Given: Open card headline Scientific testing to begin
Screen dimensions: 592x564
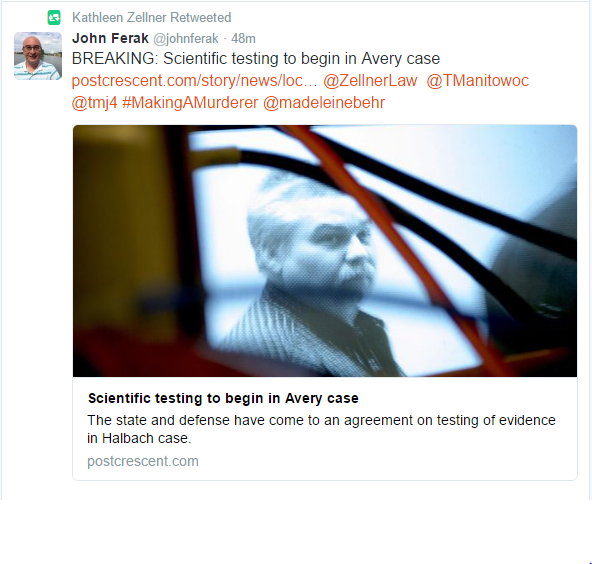Looking at the screenshot, I should click(223, 398).
